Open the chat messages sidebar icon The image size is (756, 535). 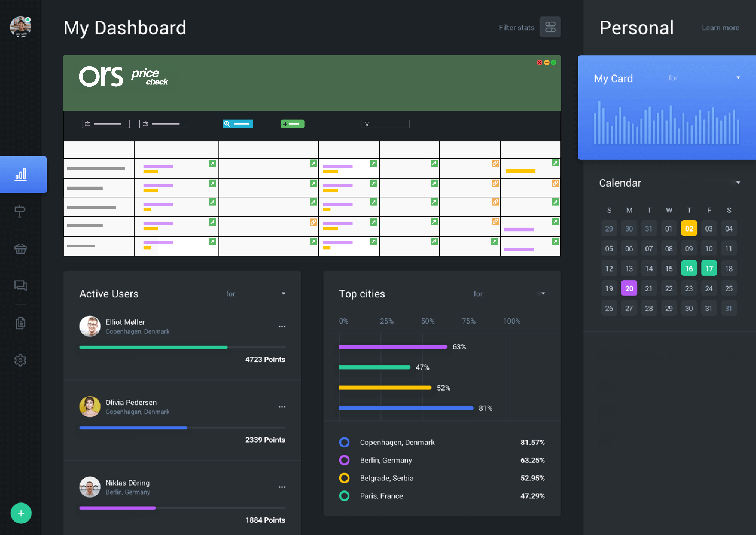20,285
